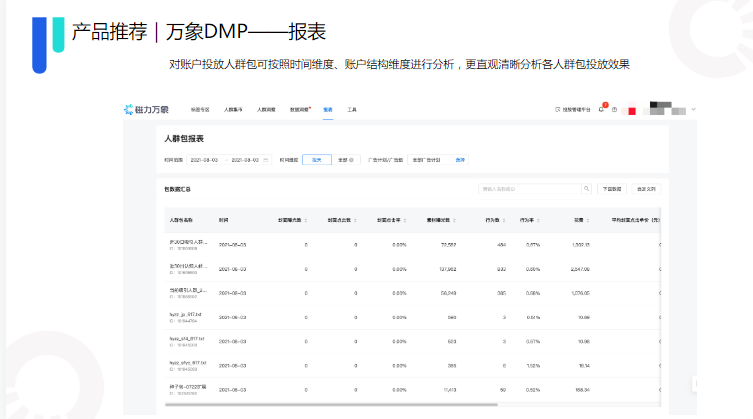The width and height of the screenshot is (753, 419).
Task: Open the first navigation tab next to logo
Action: coord(200,110)
